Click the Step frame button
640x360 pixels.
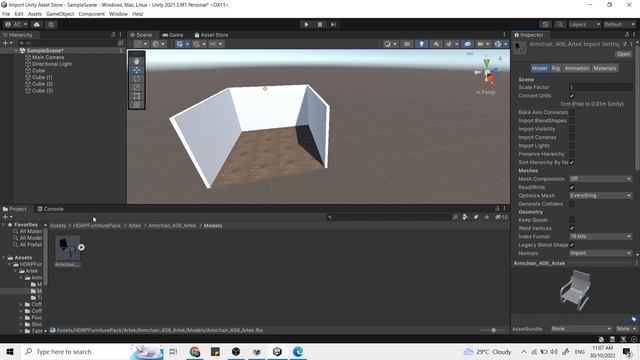click(x=333, y=24)
